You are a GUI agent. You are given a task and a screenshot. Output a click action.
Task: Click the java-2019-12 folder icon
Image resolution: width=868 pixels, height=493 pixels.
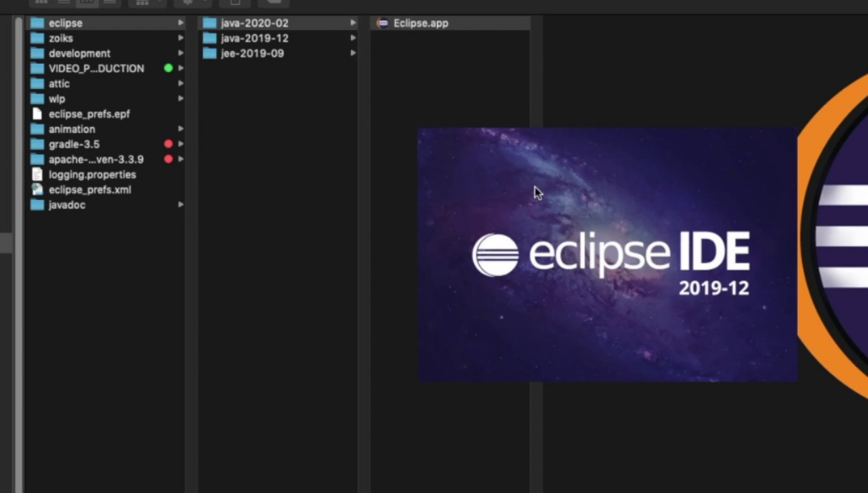210,38
